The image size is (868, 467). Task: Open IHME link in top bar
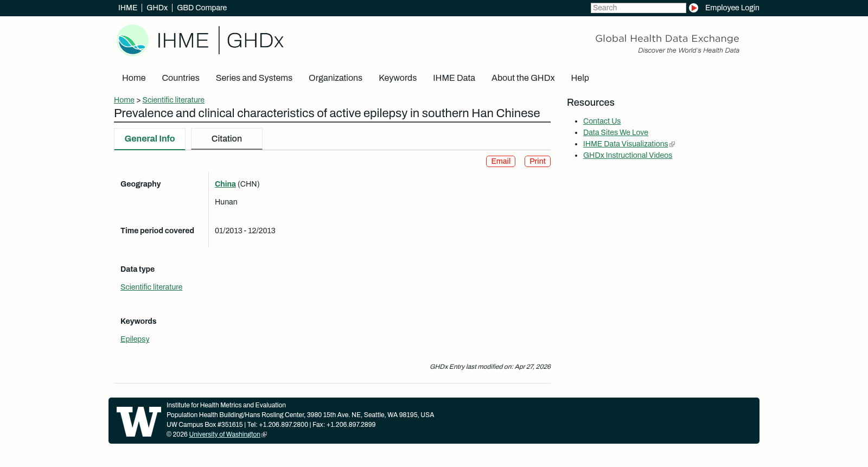(x=127, y=8)
